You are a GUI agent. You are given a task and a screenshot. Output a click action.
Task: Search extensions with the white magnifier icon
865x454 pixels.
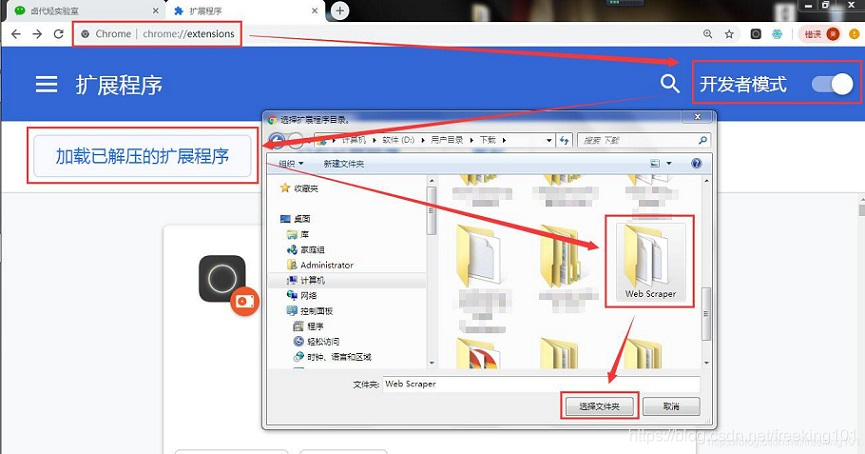tap(670, 84)
